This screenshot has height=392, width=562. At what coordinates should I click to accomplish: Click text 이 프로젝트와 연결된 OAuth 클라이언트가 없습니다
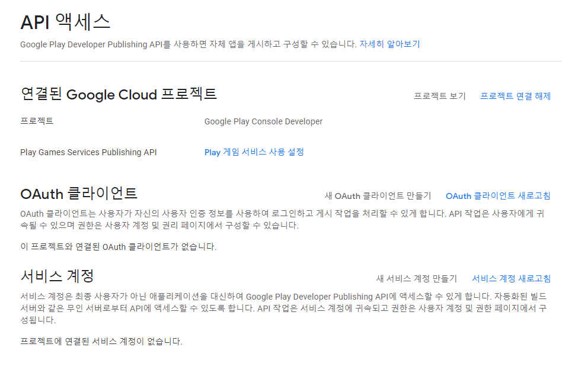coord(119,247)
